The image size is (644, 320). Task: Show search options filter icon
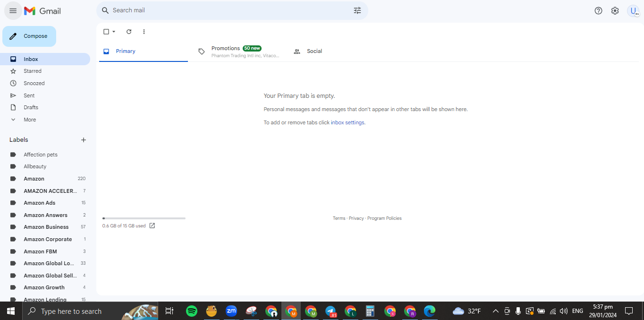[357, 10]
